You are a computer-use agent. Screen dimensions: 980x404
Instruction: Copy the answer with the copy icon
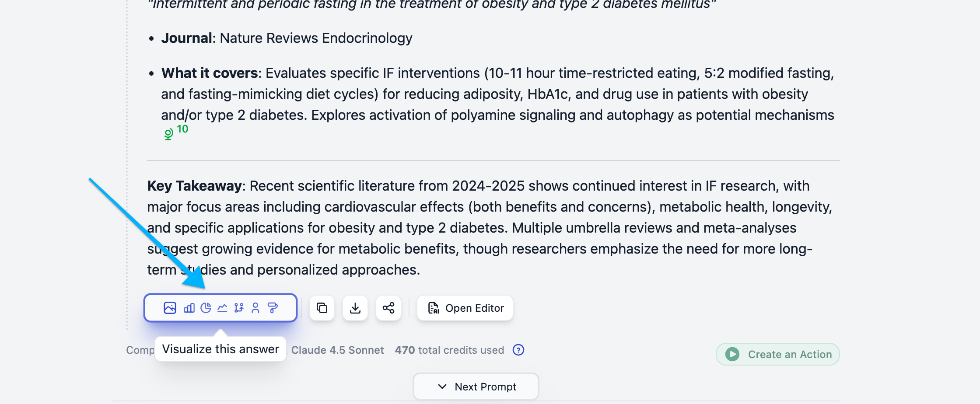[322, 308]
